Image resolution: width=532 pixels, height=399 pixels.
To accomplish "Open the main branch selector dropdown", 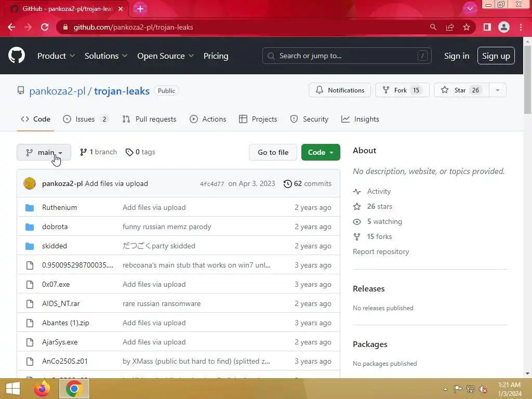I will 44,152.
